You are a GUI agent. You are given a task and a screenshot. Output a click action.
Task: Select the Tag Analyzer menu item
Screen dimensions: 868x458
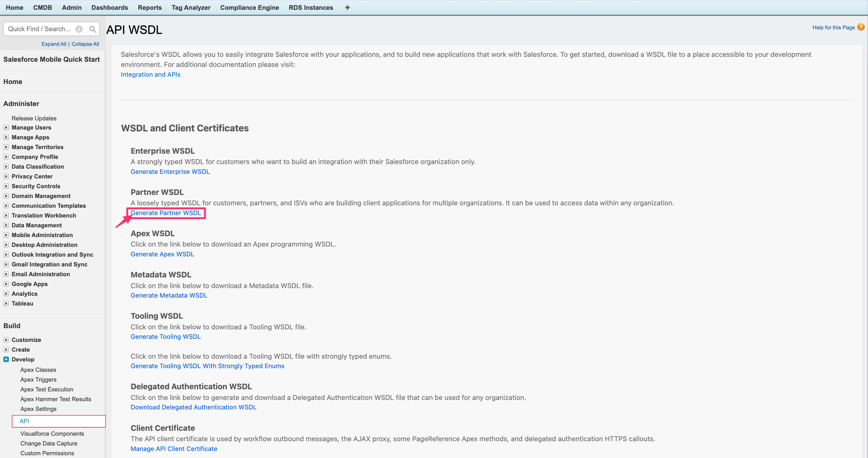coord(191,7)
